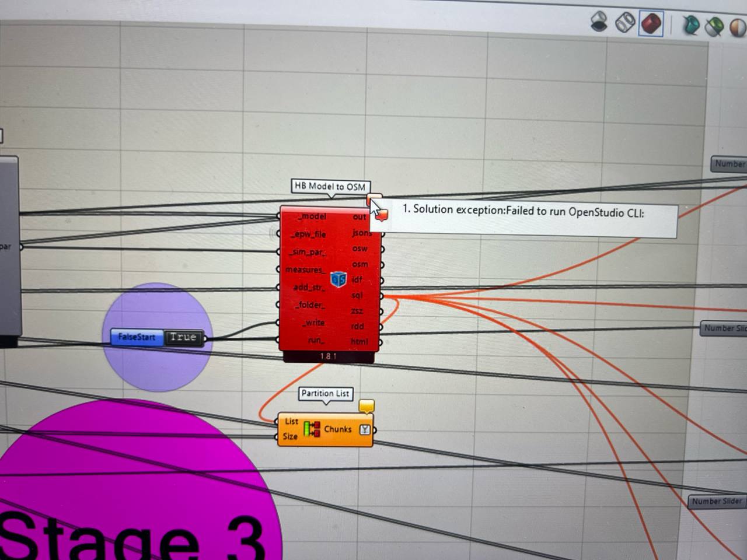Enable the red shaded preview mode icon
This screenshot has height=560, width=747.
[651, 23]
